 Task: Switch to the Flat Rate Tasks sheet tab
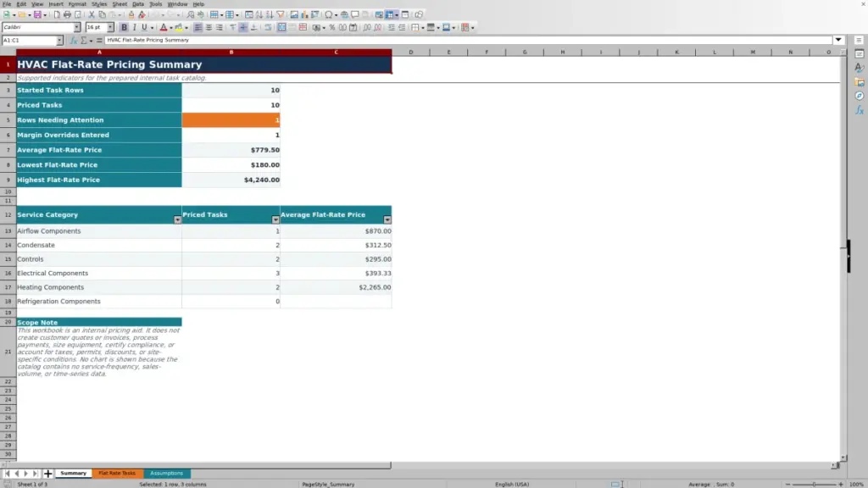117,473
